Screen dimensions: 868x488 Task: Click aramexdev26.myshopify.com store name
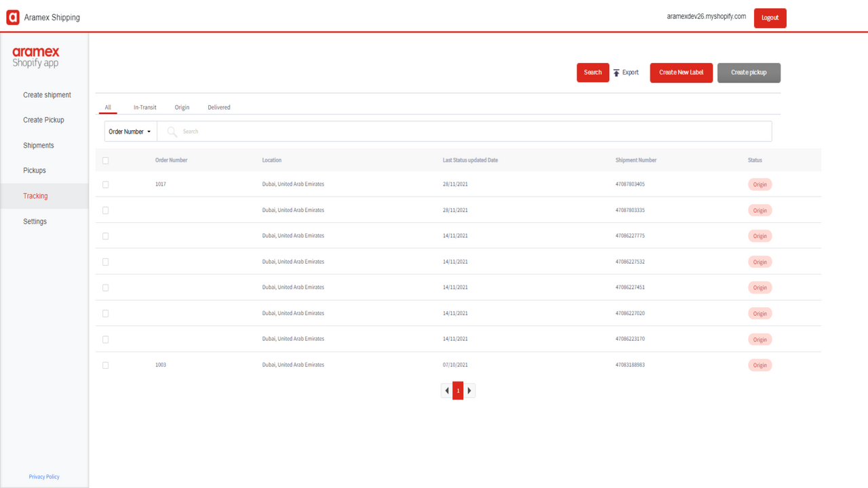coord(706,17)
